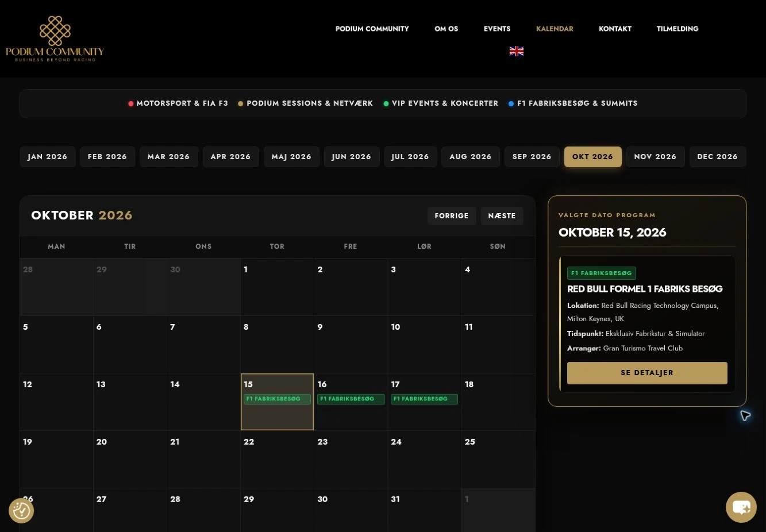Select greyed September 30 day cell
The width and height of the screenshot is (766, 532).
click(x=203, y=287)
